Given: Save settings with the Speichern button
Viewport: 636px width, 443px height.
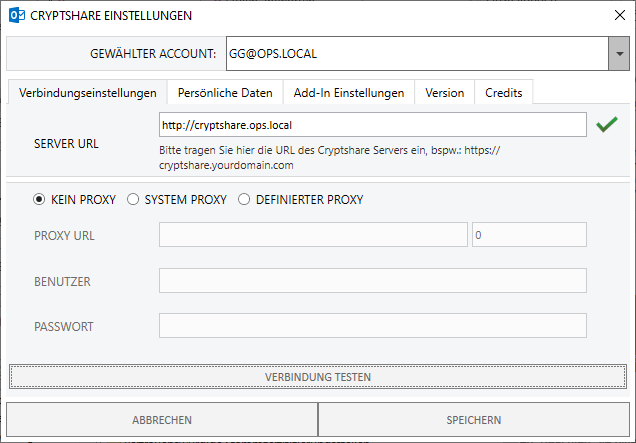Looking at the screenshot, I should 473,420.
